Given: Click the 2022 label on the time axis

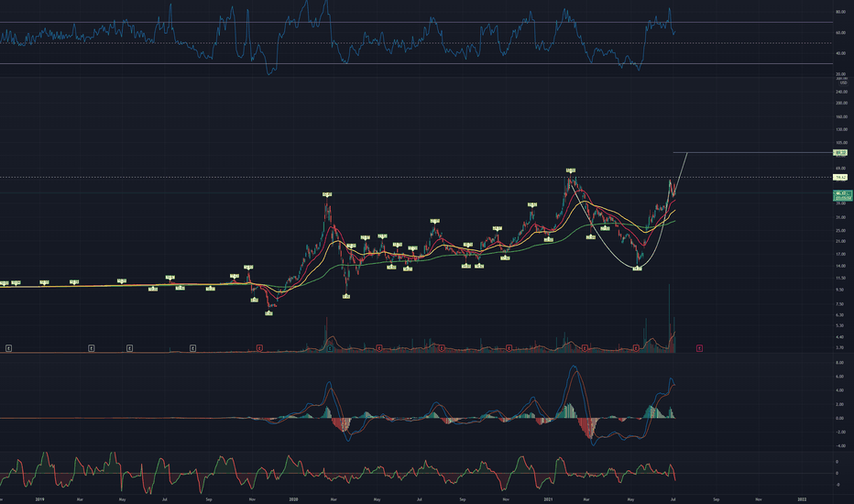Looking at the screenshot, I should tap(803, 499).
